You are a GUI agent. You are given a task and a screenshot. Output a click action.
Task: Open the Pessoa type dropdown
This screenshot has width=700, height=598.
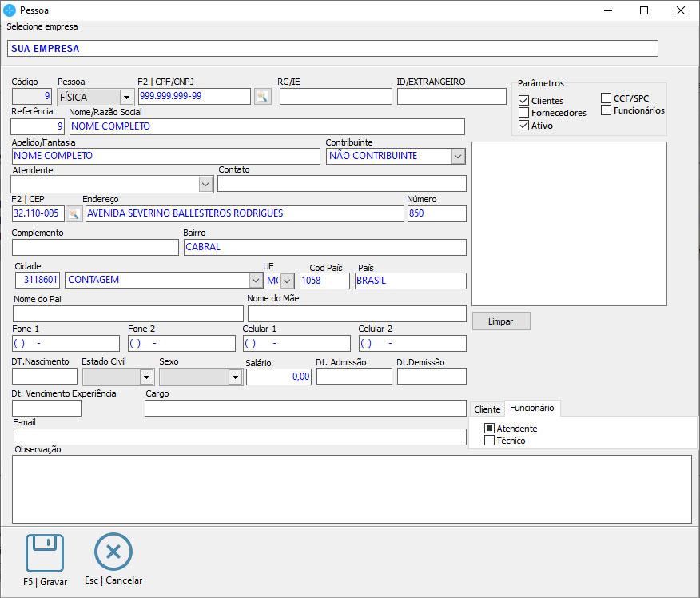[x=126, y=97]
